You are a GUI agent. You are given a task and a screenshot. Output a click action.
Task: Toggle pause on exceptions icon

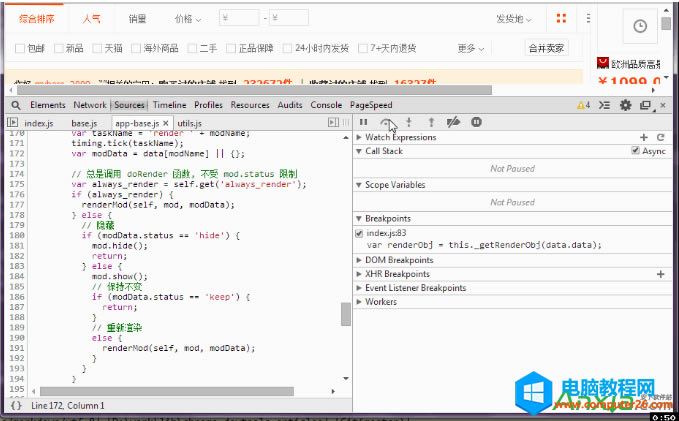point(476,122)
